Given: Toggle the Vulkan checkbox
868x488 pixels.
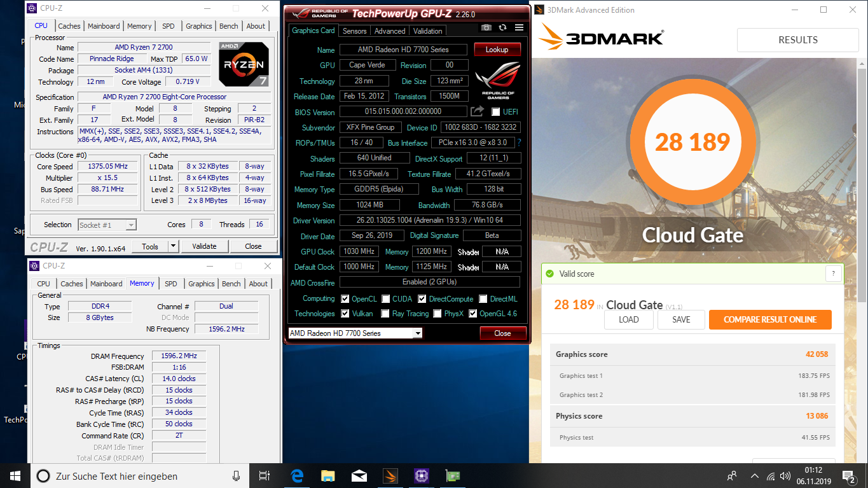Looking at the screenshot, I should pyautogui.click(x=345, y=314).
